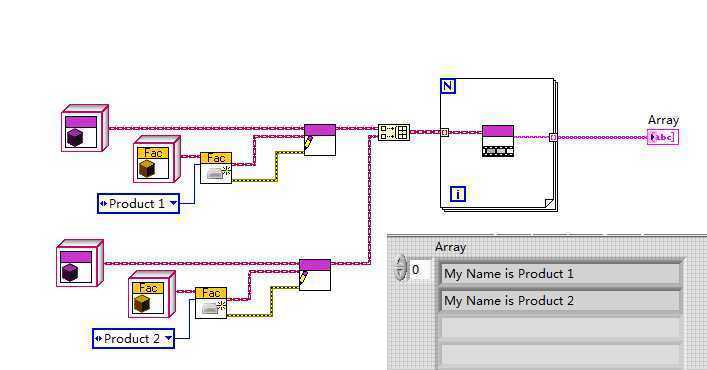Select the upper purple product class constant
The width and height of the screenshot is (707, 370).
coord(85,128)
